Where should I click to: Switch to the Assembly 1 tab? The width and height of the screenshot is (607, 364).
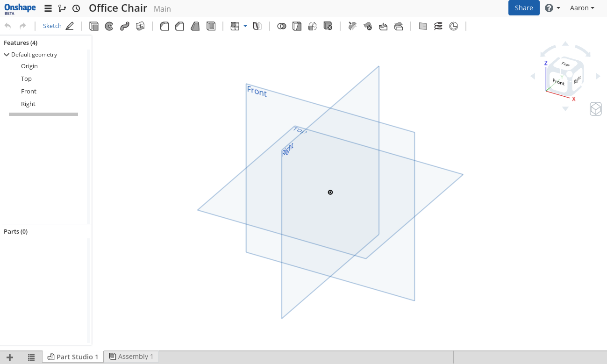click(131, 357)
